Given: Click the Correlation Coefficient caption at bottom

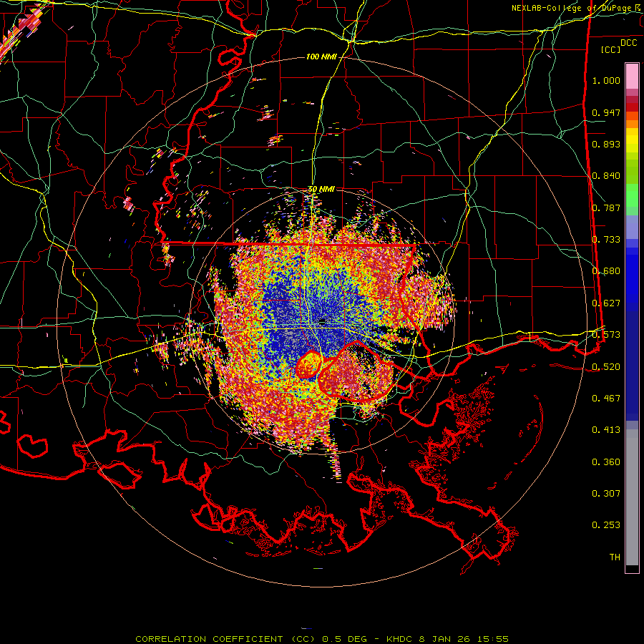Looking at the screenshot, I should tap(322, 639).
